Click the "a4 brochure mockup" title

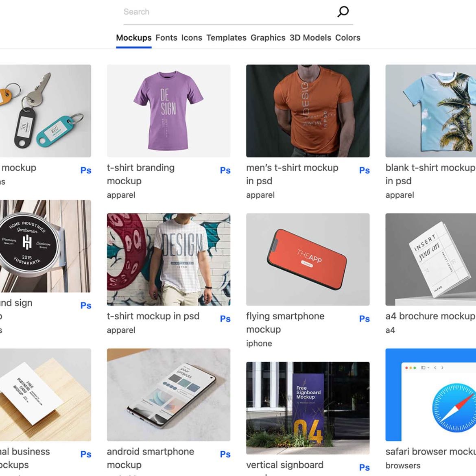pyautogui.click(x=430, y=316)
